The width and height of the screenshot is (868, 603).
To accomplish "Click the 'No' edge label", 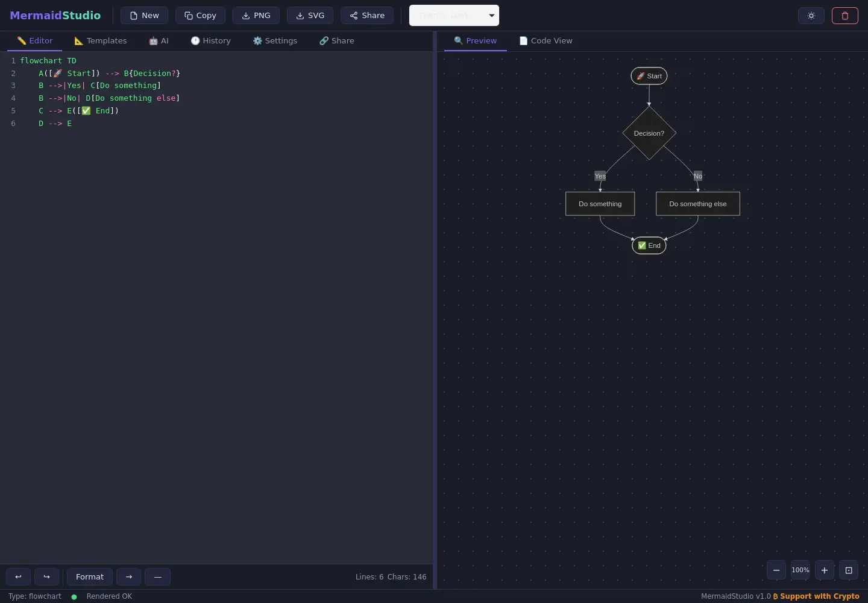I will point(698,176).
